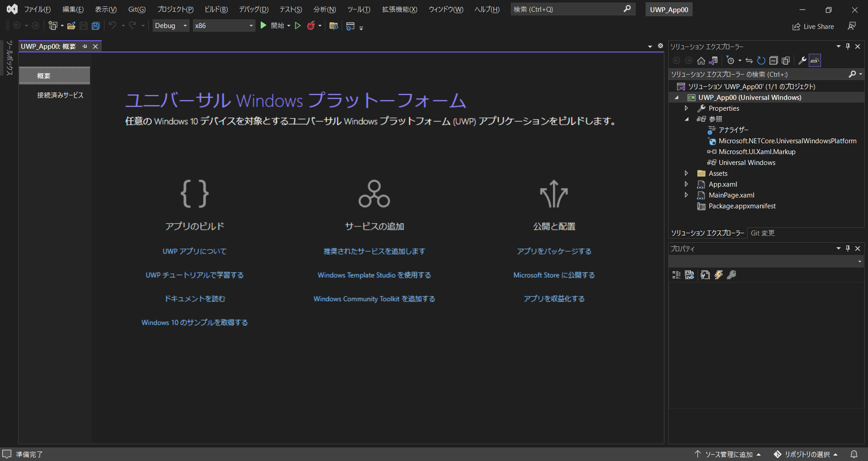Toggle preview selected items in Solution Explorer

[x=786, y=61]
